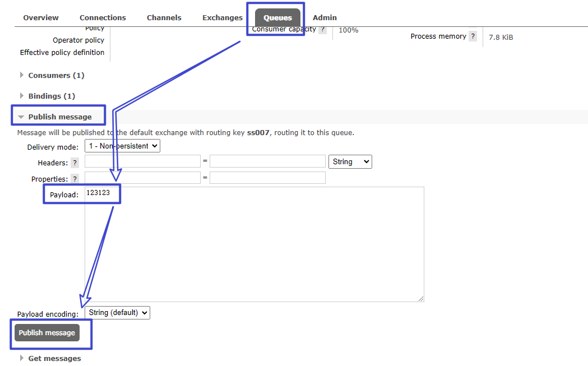Viewport: 588px width, 366px height.
Task: Switch to the Overview tab
Action: [x=41, y=17]
